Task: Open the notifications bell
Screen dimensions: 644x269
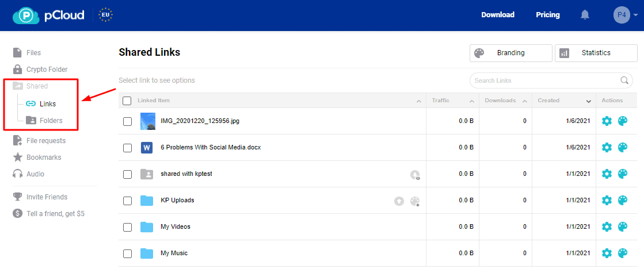Action: pyautogui.click(x=585, y=15)
